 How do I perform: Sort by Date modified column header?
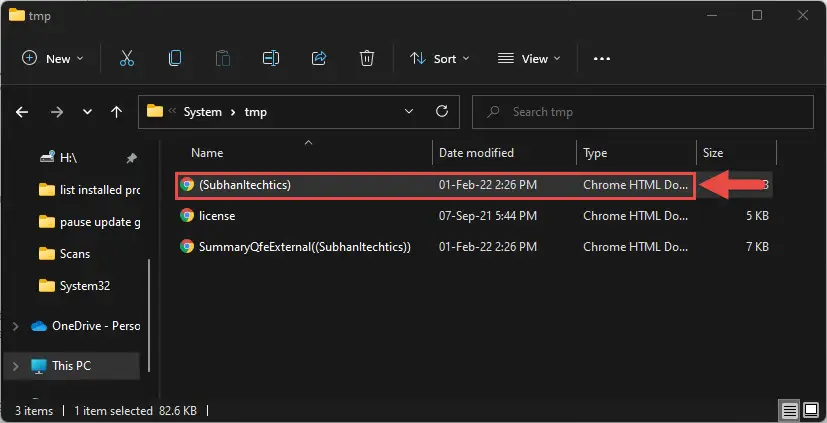click(476, 153)
